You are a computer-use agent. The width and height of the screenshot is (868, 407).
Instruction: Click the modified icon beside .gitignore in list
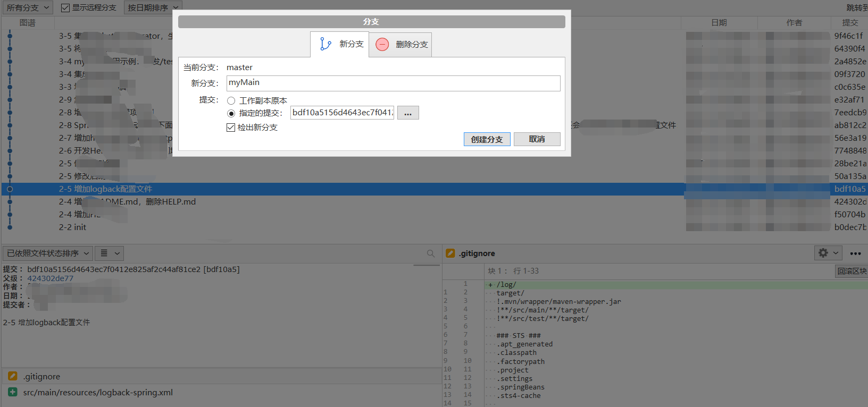13,376
